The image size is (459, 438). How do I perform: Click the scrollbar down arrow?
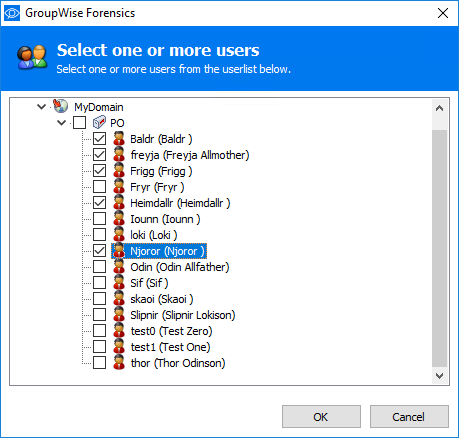click(440, 376)
